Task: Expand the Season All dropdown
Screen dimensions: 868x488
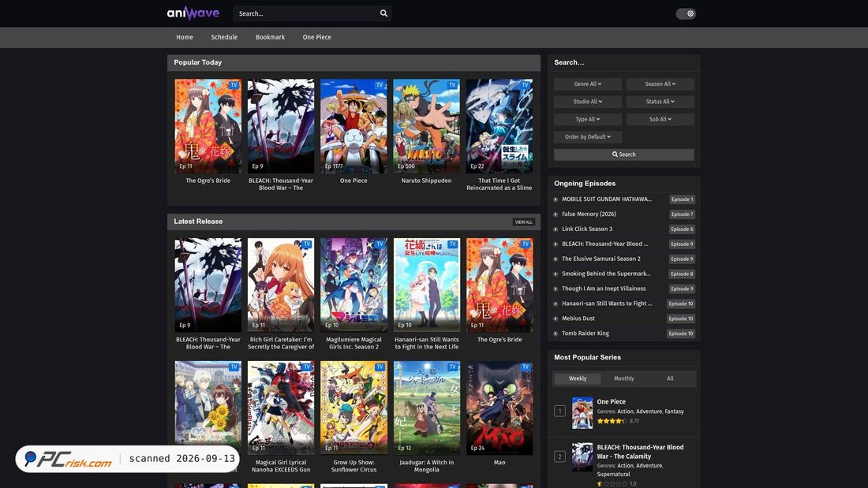Action: click(x=660, y=84)
